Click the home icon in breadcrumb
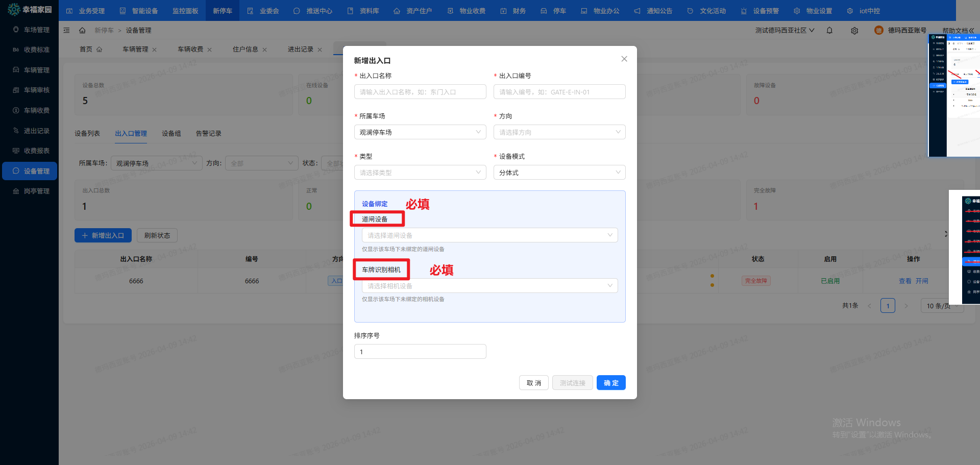 (82, 31)
